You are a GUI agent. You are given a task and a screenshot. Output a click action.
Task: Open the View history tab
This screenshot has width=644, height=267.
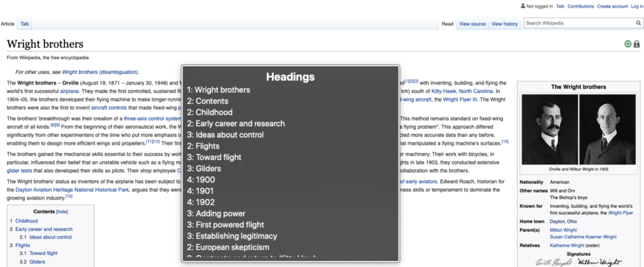[x=505, y=24]
